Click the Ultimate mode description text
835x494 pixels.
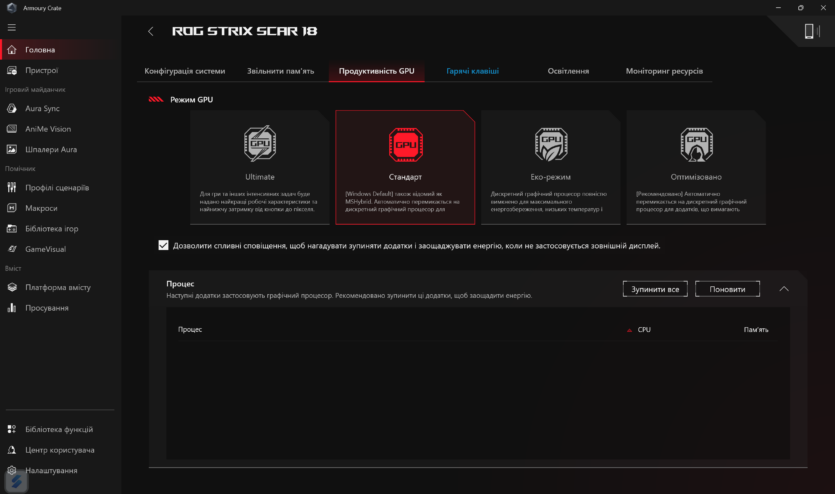coord(259,201)
